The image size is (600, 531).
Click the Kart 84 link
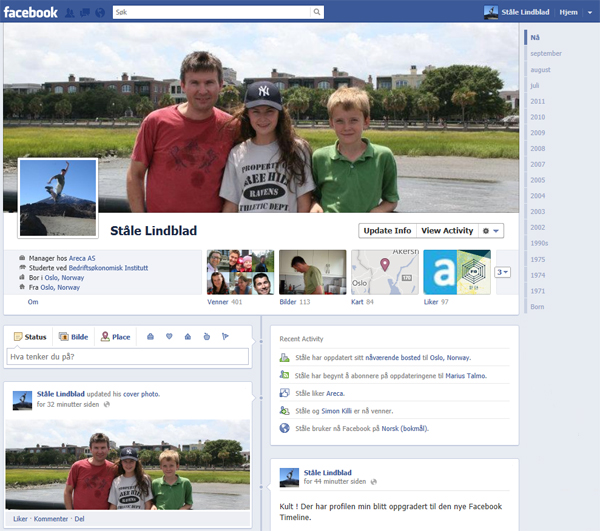click(x=362, y=302)
